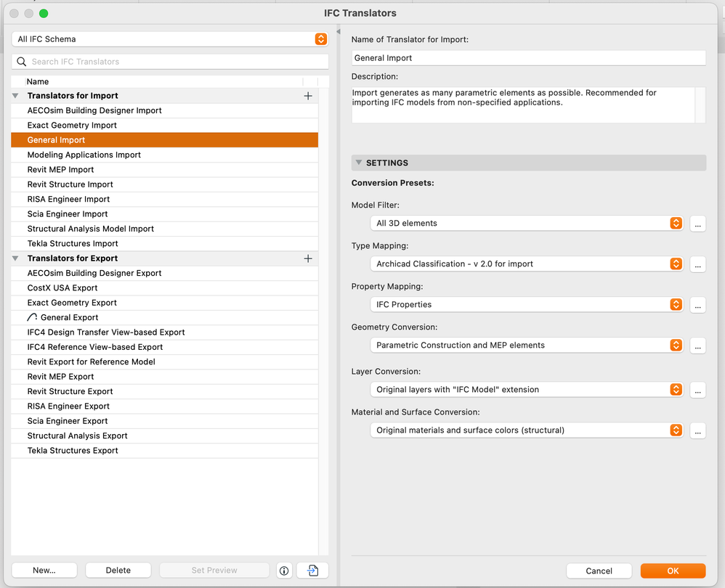Select Structural Analysis Model Import

coord(165,229)
